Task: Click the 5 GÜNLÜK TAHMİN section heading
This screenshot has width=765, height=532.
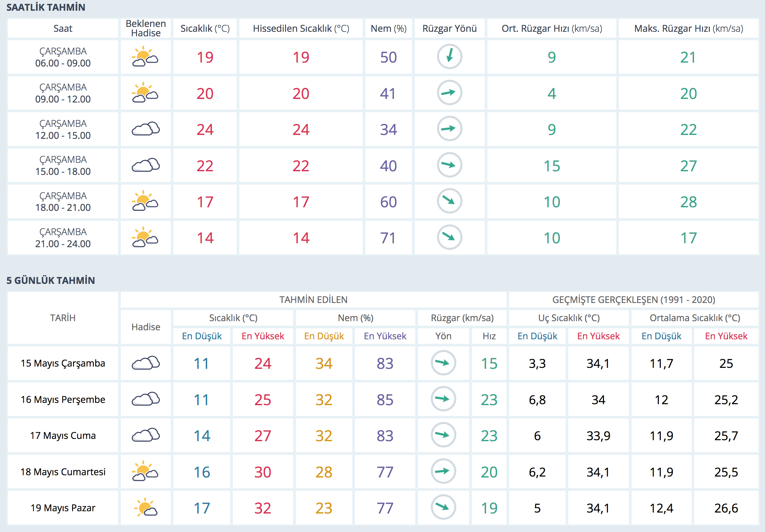Action: [51, 280]
